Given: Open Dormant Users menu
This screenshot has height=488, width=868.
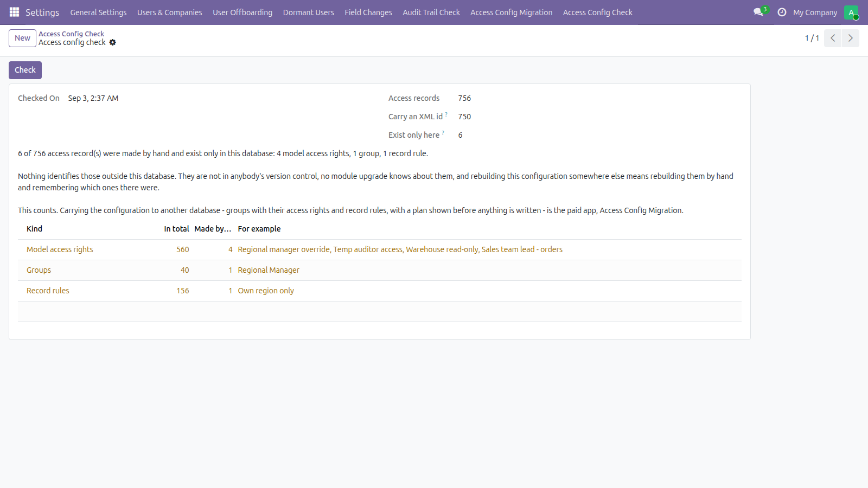Looking at the screenshot, I should pyautogui.click(x=308, y=12).
